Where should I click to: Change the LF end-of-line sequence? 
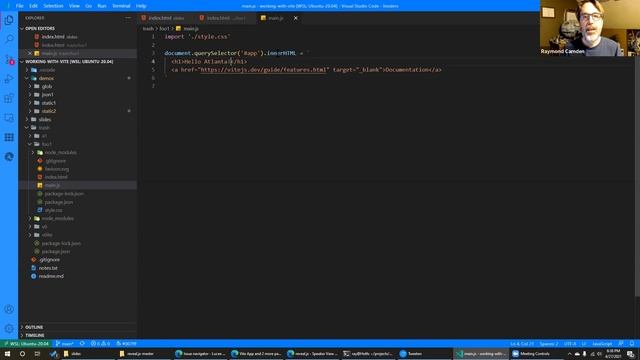(584, 344)
